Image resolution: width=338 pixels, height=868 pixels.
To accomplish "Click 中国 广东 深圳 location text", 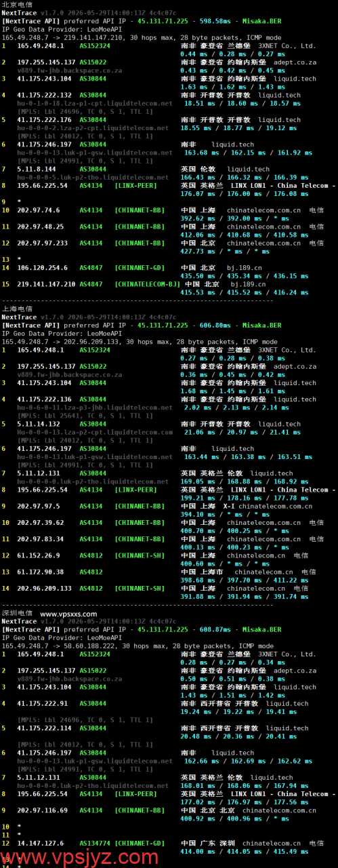I will tap(207, 843).
